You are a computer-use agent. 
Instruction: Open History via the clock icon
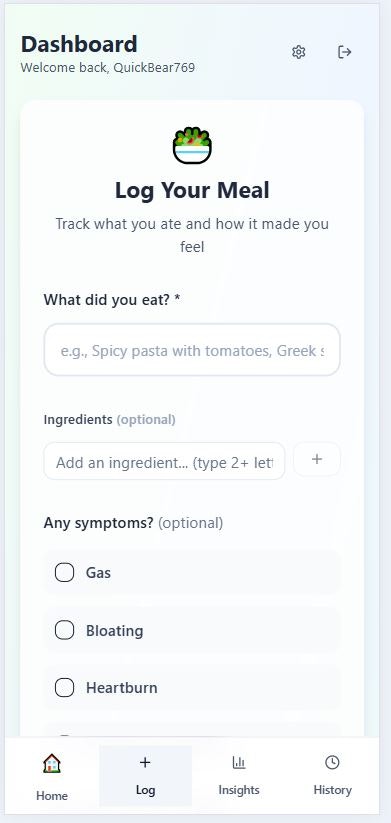pyautogui.click(x=332, y=762)
